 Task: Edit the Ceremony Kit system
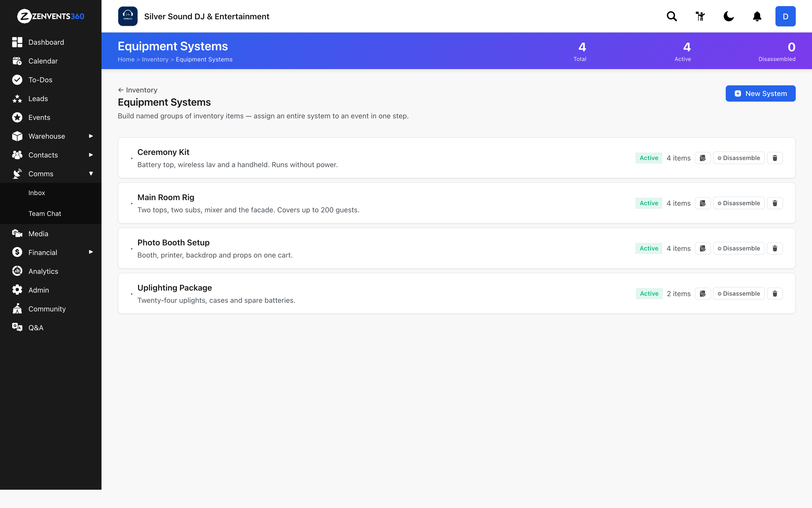[x=703, y=158]
